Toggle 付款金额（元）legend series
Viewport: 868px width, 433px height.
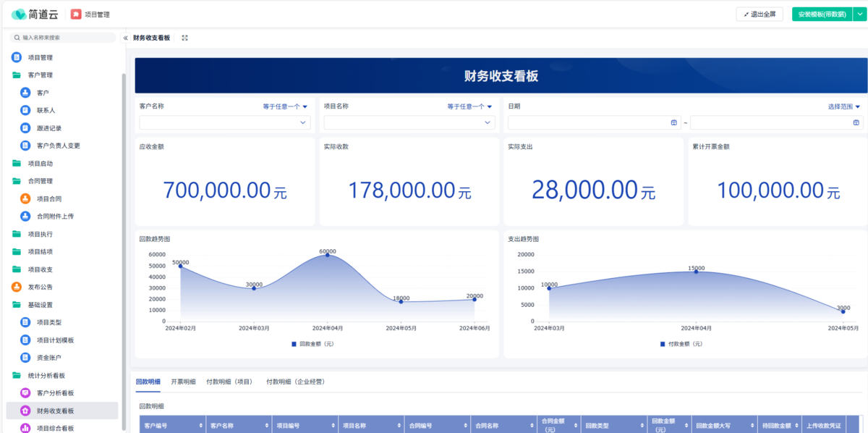pyautogui.click(x=681, y=344)
